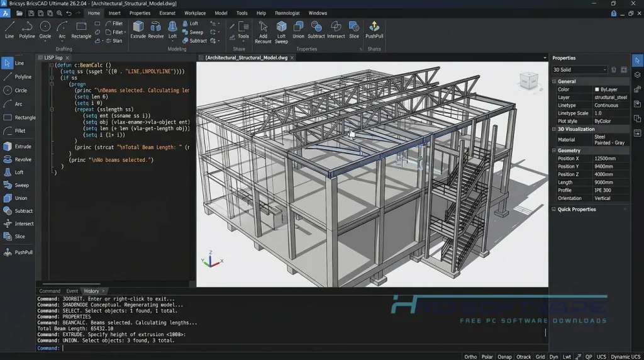Open the Help menu
This screenshot has width=644, height=360.
click(x=261, y=13)
